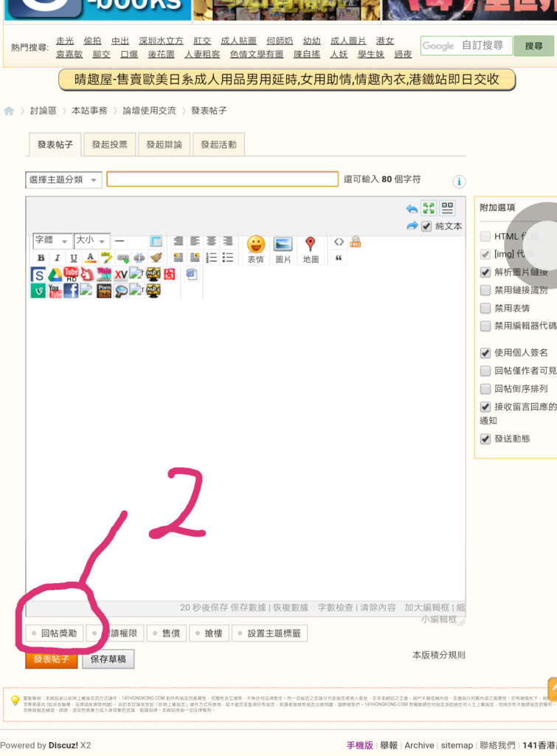This screenshot has width=557, height=756.
Task: Click the 搜尋 search button
Action: coord(533,46)
